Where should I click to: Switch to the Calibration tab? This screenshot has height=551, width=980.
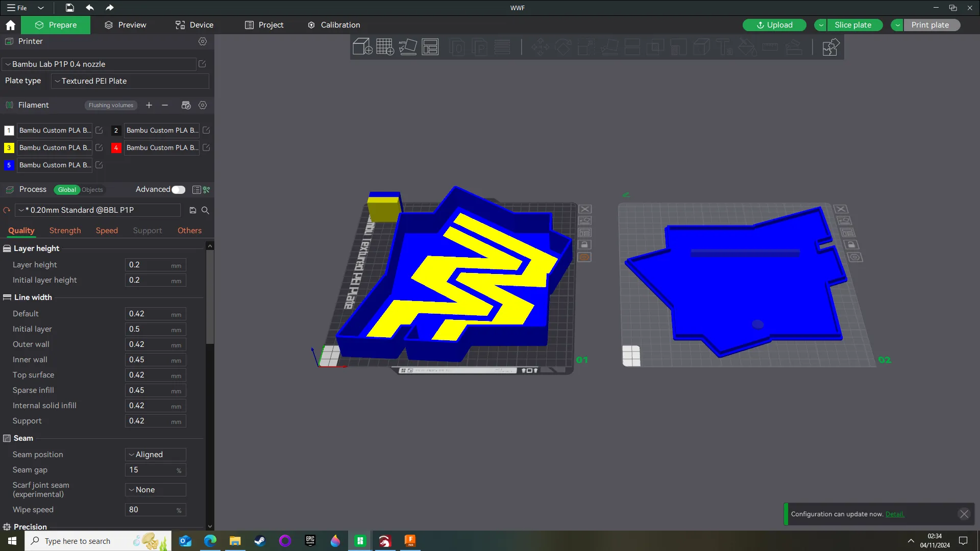click(x=334, y=25)
